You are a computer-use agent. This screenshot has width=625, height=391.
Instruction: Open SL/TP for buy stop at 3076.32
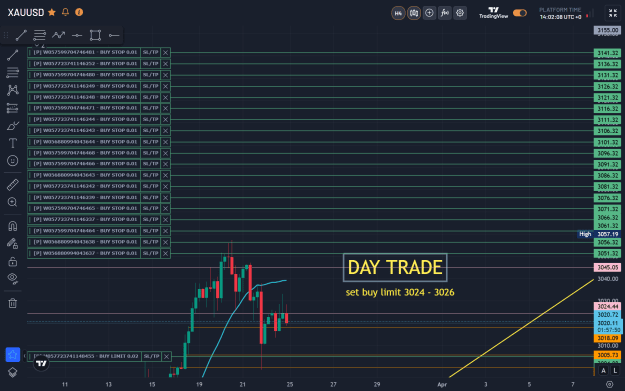pyautogui.click(x=151, y=197)
